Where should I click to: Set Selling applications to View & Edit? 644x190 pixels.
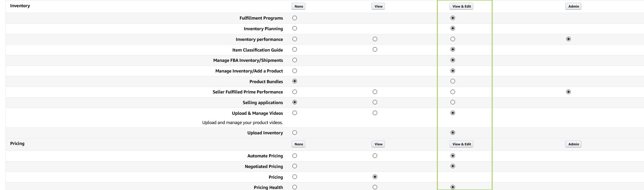[x=453, y=102]
